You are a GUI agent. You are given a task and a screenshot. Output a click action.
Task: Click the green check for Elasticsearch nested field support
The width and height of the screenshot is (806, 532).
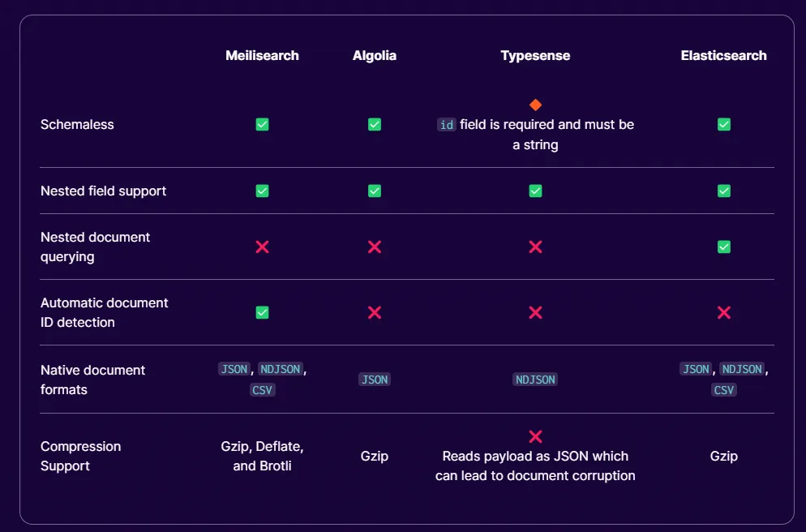[x=724, y=191]
